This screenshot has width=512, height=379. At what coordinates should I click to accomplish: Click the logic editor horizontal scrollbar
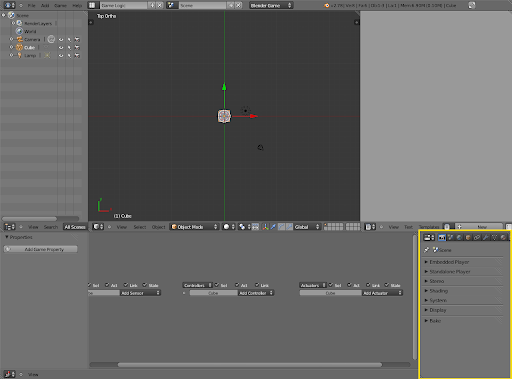(x=250, y=365)
